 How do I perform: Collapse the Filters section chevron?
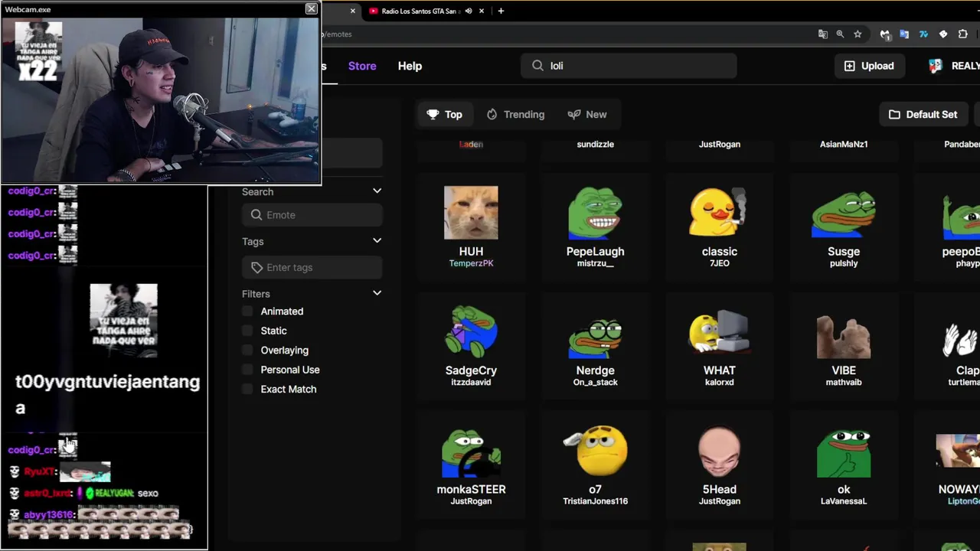pyautogui.click(x=377, y=293)
